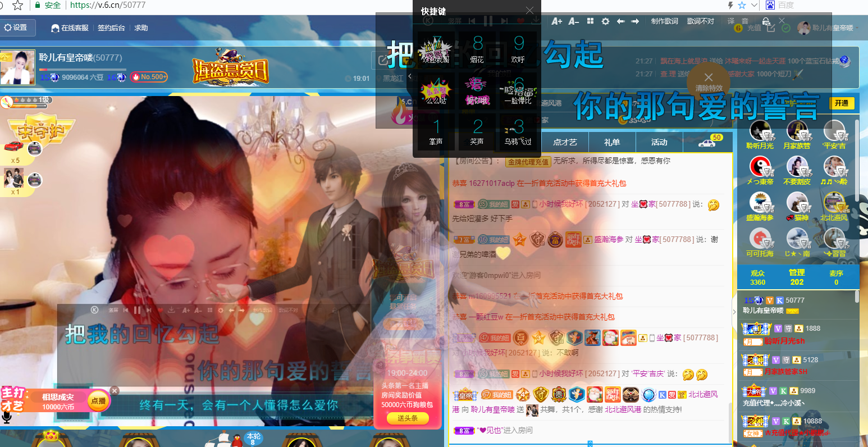Click 歌词不对 in lyrics bar
Screen dimensions: 868x447
point(701,21)
